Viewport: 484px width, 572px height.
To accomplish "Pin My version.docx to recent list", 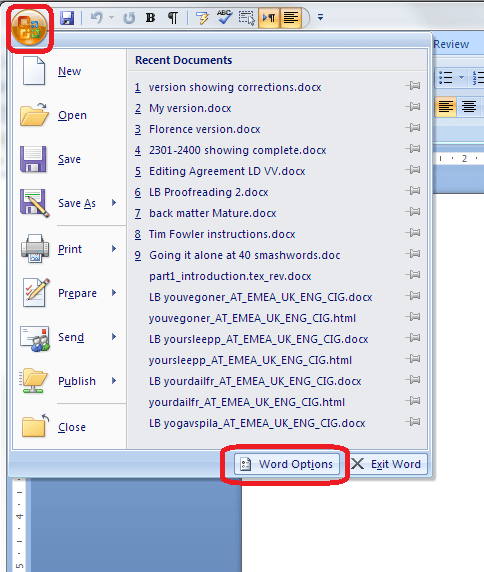I will click(413, 107).
